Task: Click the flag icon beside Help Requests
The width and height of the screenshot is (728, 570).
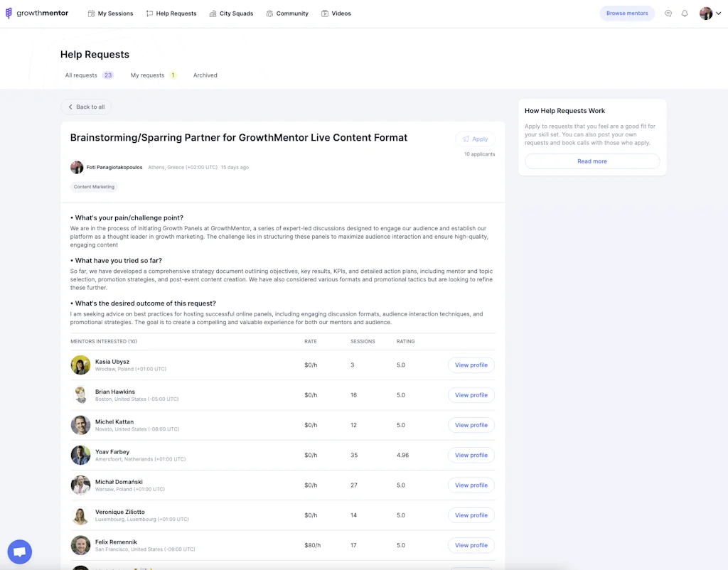Action: tap(149, 13)
